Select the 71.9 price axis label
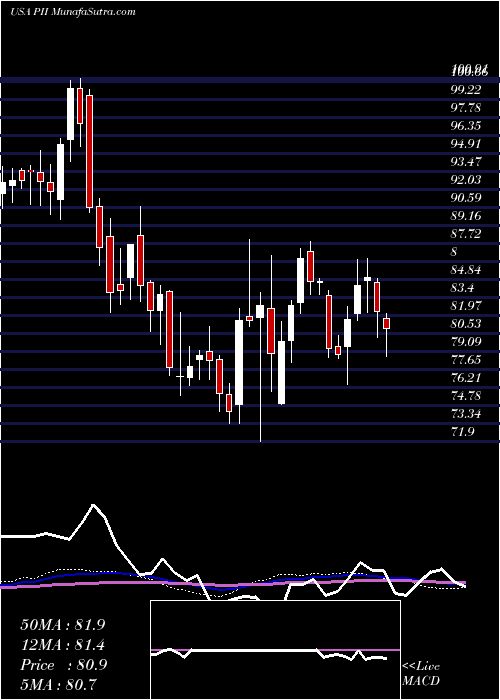 pos(462,432)
